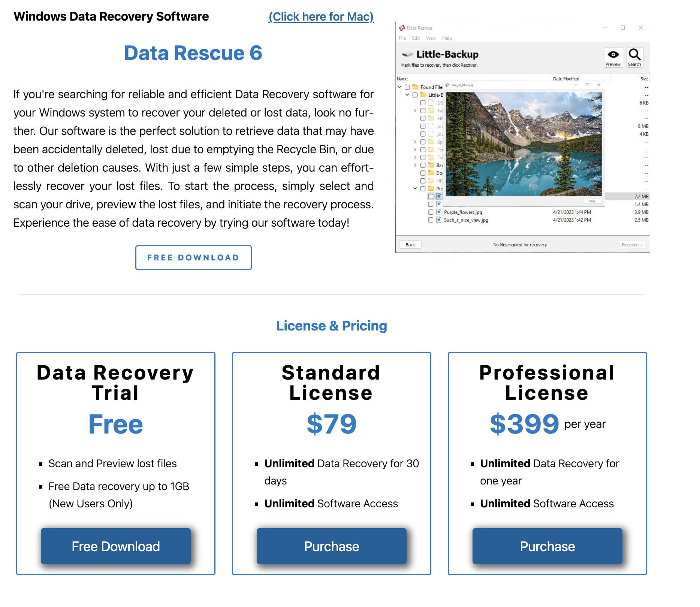Check the Little-B folder checkbox

(415, 95)
